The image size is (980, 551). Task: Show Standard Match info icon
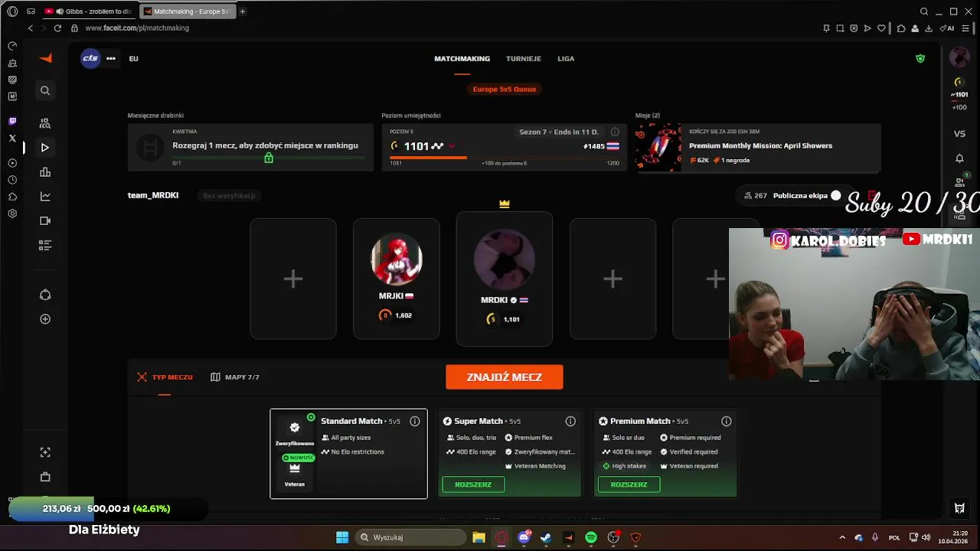coord(415,421)
